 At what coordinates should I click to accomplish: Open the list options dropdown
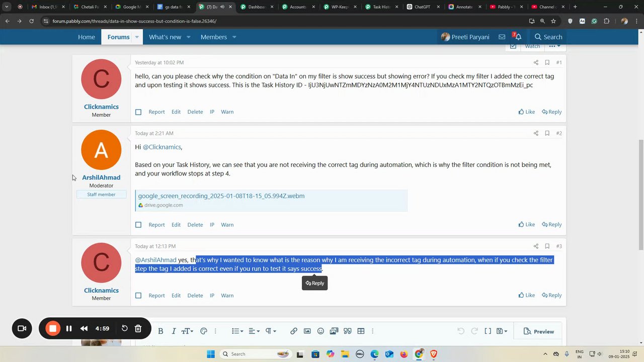point(237,331)
